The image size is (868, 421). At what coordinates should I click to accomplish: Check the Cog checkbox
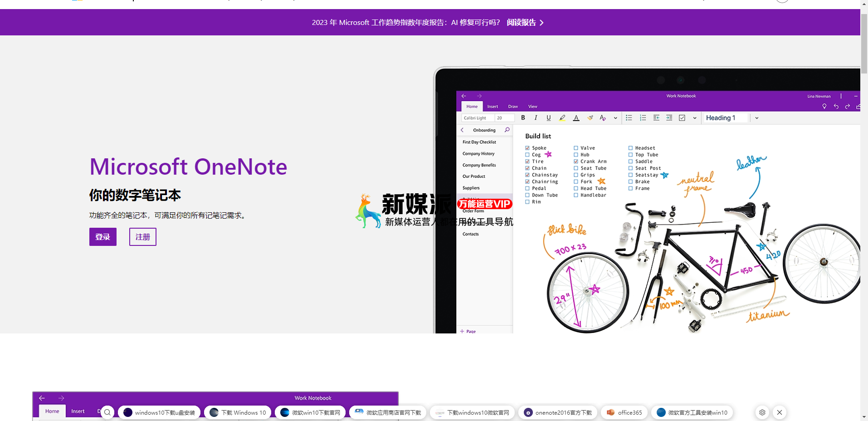tap(527, 155)
